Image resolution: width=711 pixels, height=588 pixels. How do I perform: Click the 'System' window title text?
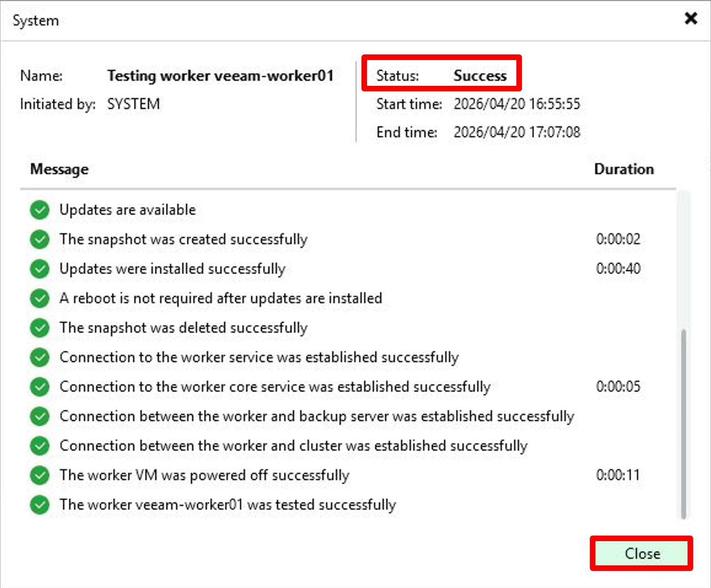point(36,21)
